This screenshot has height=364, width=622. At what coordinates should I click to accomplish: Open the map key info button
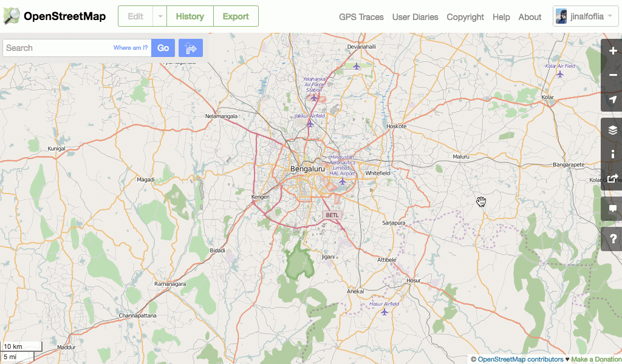[x=613, y=154]
